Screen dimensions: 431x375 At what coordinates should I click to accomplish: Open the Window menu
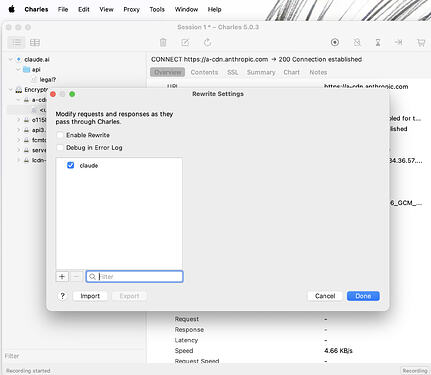coord(186,9)
